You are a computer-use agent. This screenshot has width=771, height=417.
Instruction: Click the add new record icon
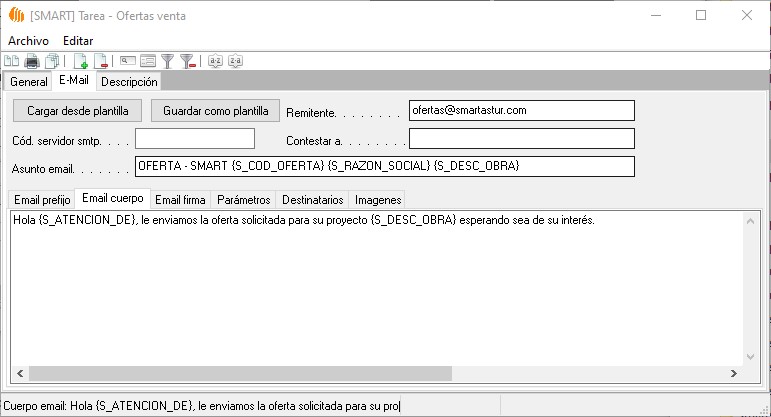pyautogui.click(x=81, y=61)
